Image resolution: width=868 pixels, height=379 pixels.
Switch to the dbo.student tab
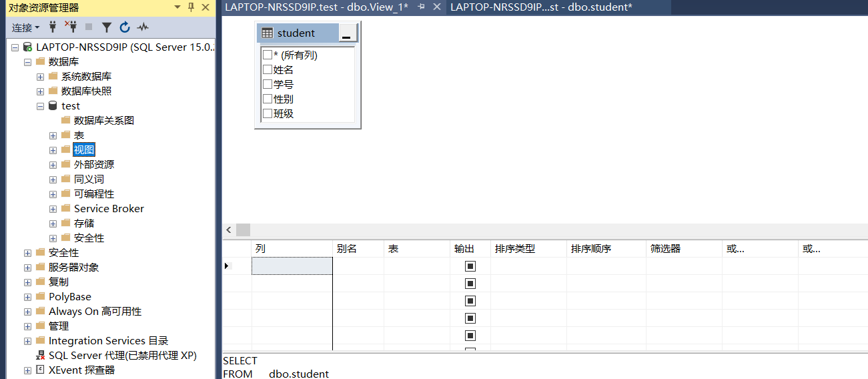pos(541,7)
